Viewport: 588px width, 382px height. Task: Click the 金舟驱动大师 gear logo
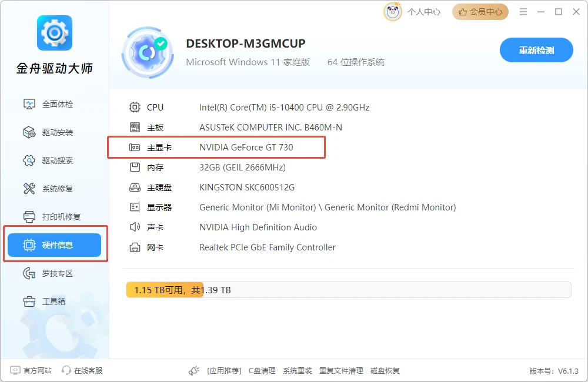pos(54,33)
